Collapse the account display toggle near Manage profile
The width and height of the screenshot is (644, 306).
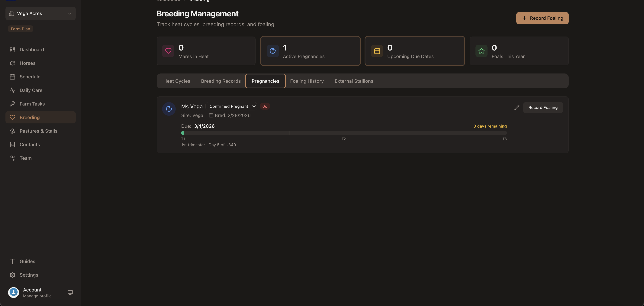point(70,292)
